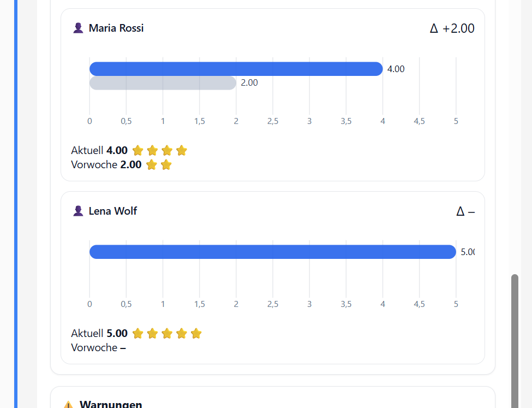Click the person icon beside Lena Wolf
The width and height of the screenshot is (532, 408).
tap(77, 211)
